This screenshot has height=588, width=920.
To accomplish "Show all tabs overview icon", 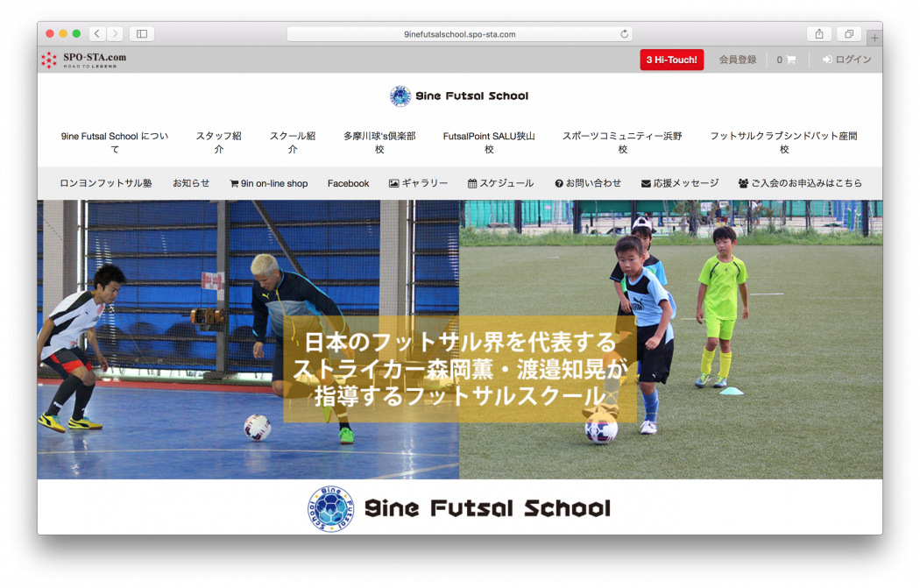I will click(x=848, y=34).
